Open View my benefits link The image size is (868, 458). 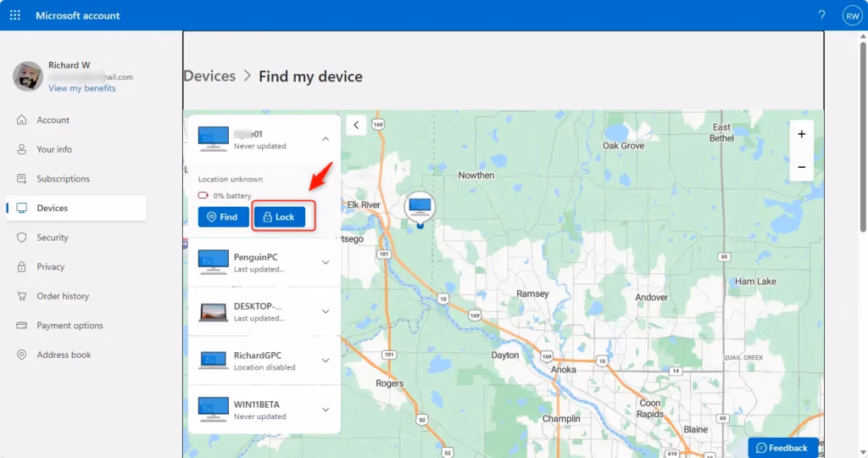(x=82, y=88)
